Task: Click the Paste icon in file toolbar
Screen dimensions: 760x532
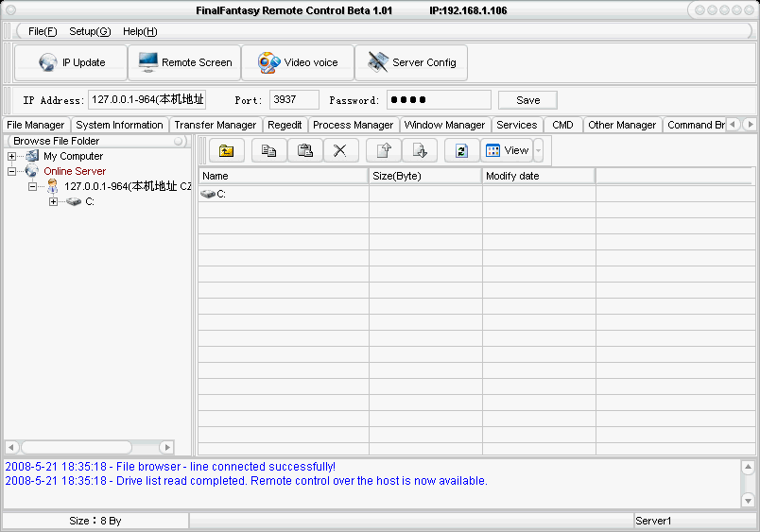Action: pos(304,150)
